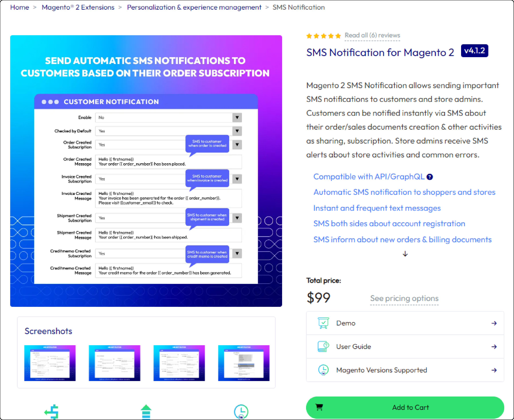Image resolution: width=514 pixels, height=420 pixels.
Task: Open Personalization & experience management breadcrumb
Action: pyautogui.click(x=194, y=7)
